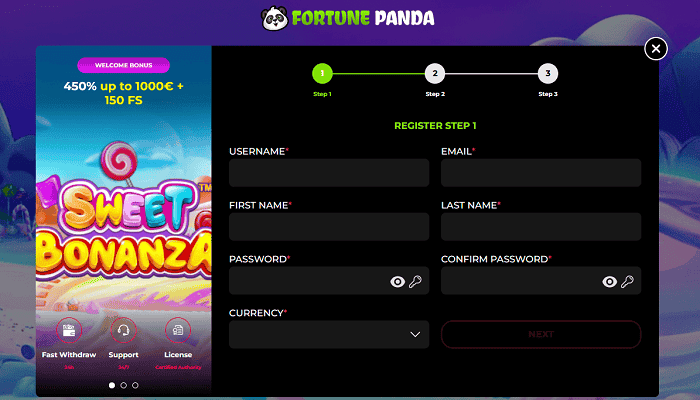Viewport: 700px width, 400px height.
Task: Click the Fast Withdraw icon
Action: click(69, 329)
